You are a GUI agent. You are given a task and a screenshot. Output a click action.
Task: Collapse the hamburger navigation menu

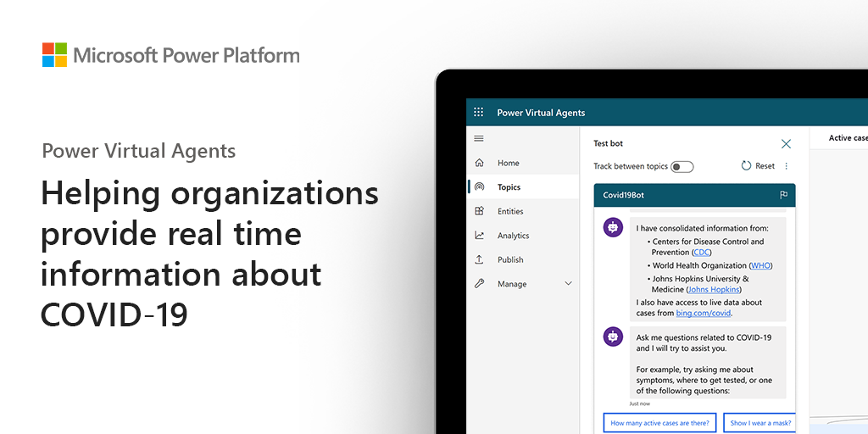(x=479, y=138)
